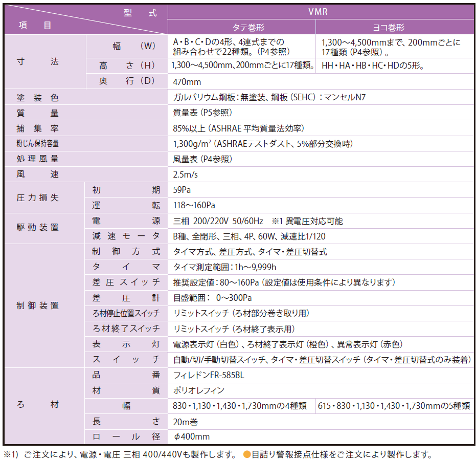
Task: Select the φ400mm roll diameter value
Action: [x=192, y=437]
